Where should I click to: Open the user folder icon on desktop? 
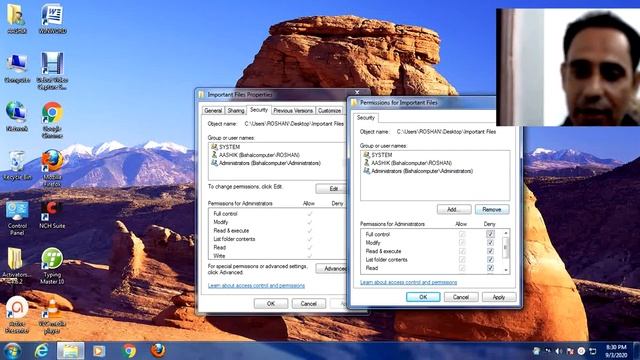16,18
